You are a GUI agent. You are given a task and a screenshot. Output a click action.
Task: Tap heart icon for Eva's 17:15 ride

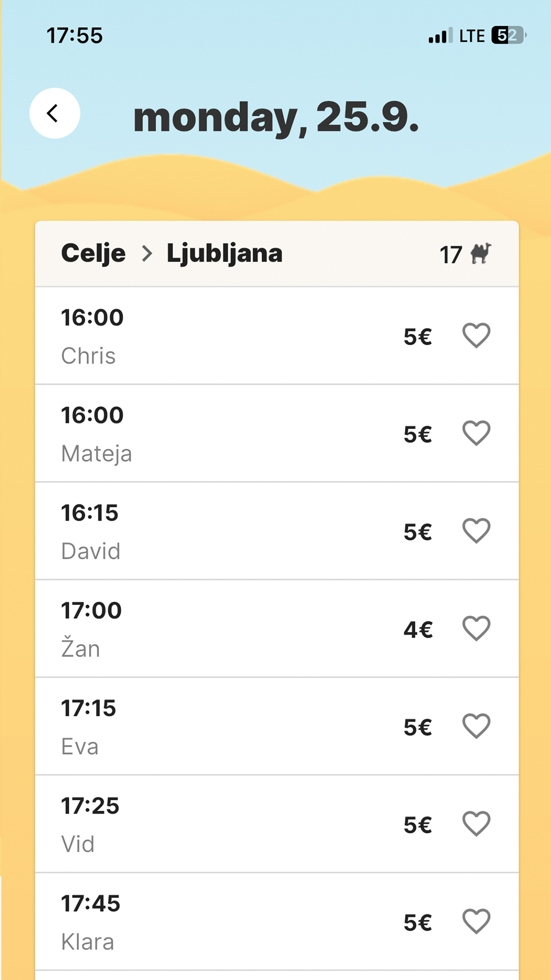coord(476,726)
